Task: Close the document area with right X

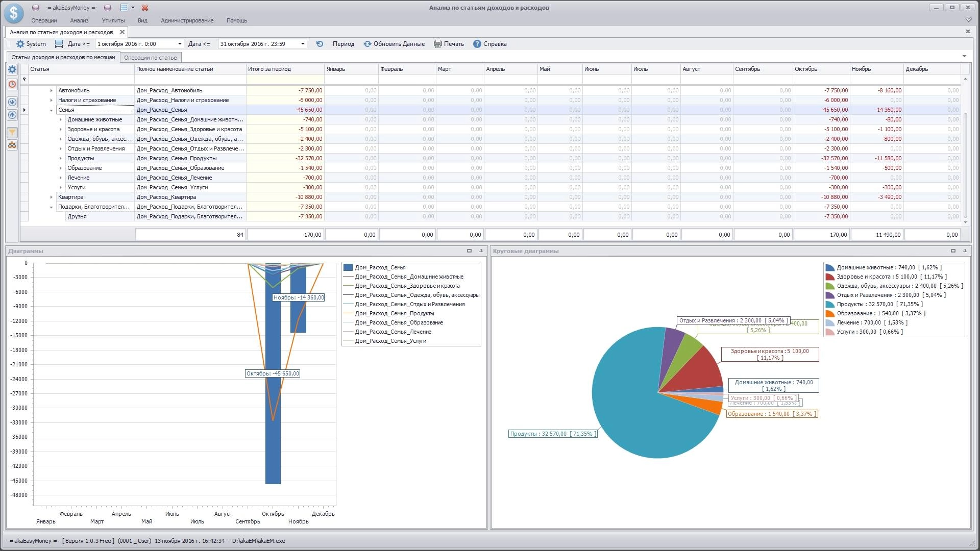Action: [968, 32]
